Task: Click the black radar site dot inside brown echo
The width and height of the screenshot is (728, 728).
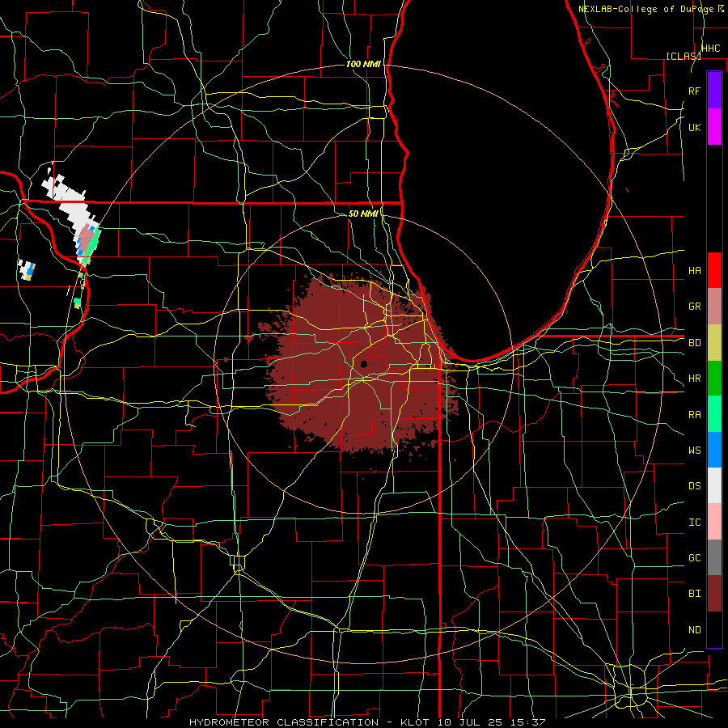Action: (x=364, y=364)
